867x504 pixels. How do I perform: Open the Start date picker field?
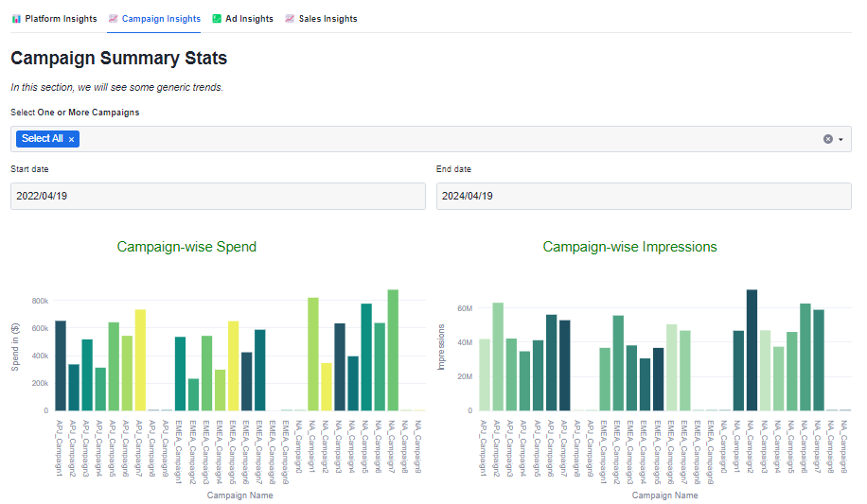pyautogui.click(x=218, y=197)
